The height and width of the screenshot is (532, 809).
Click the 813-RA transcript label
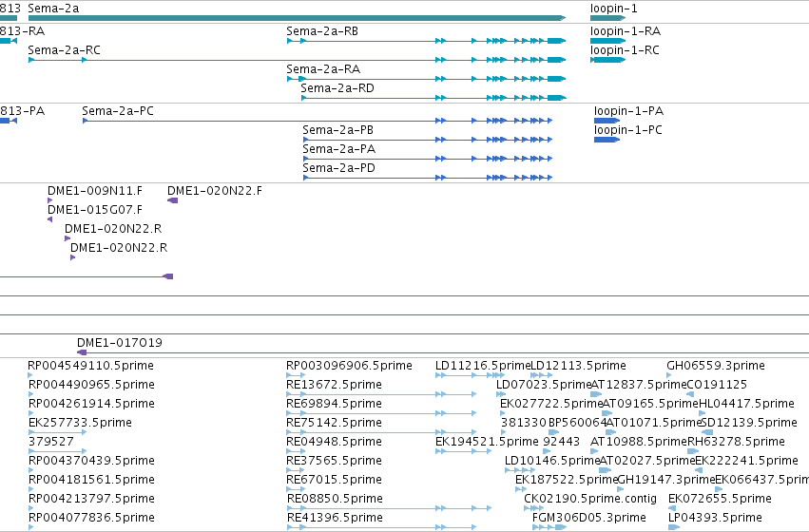22,31
